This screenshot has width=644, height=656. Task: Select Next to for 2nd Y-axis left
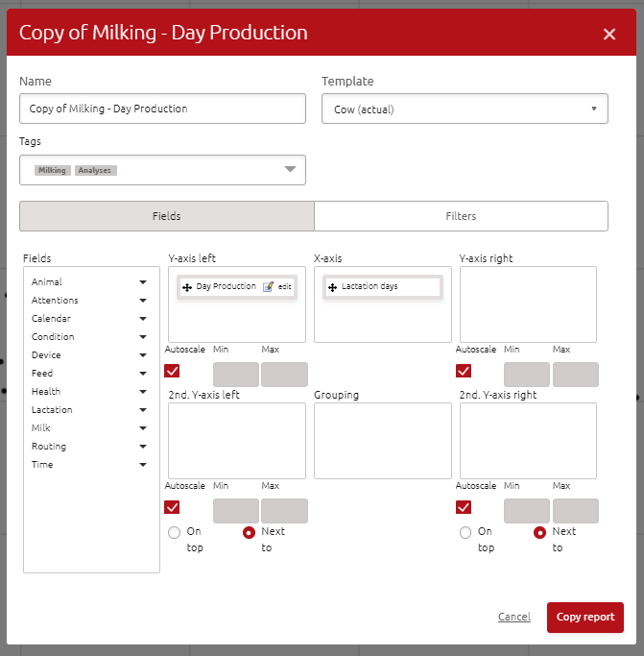[249, 532]
